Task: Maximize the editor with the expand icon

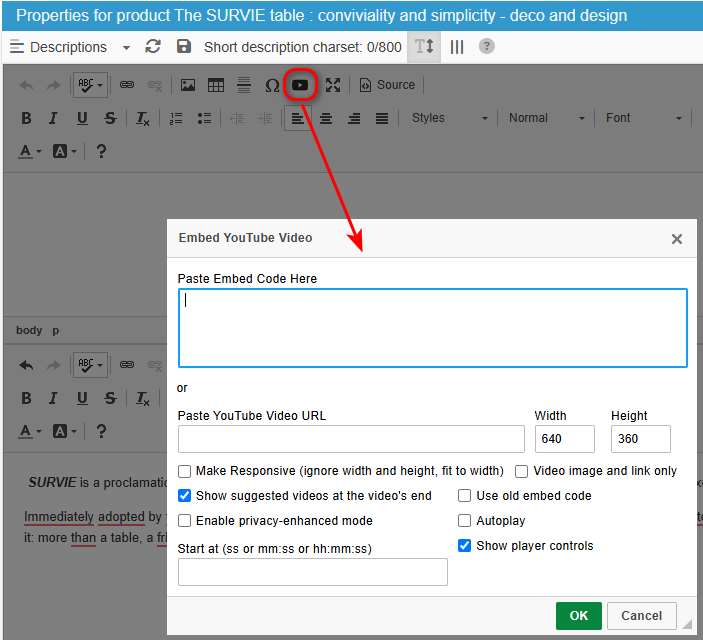Action: [x=333, y=85]
